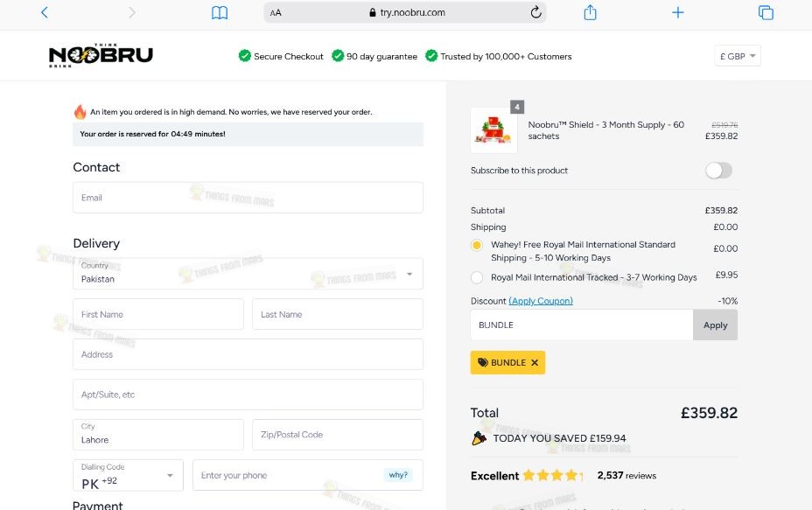Select Royal Mail International Tracked shipping
Viewport: 812px width, 510px height.
tap(476, 277)
